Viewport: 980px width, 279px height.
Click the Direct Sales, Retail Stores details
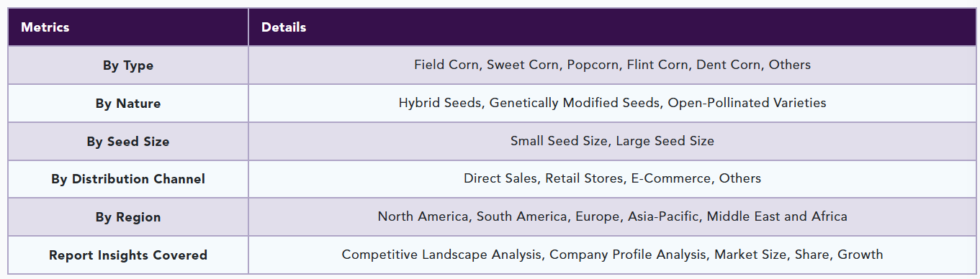tap(612, 178)
